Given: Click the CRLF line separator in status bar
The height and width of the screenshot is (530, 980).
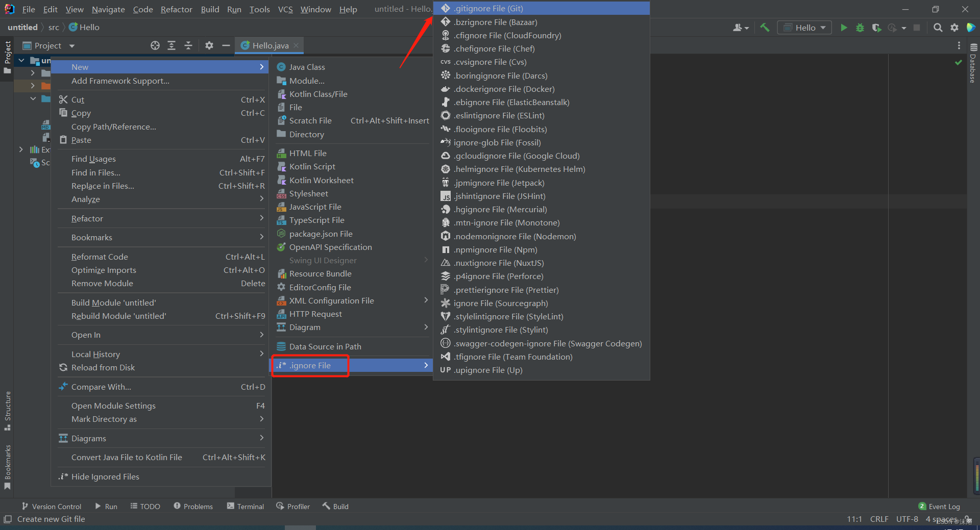Looking at the screenshot, I should click(879, 519).
